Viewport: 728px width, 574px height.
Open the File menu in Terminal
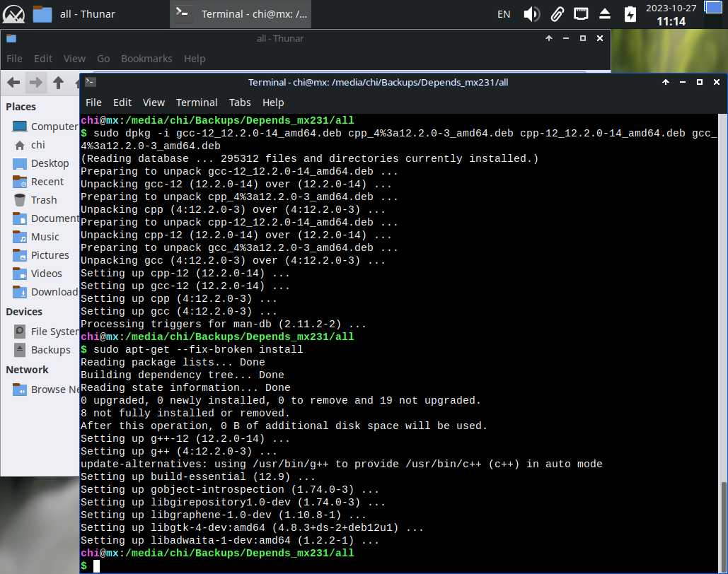pos(93,102)
